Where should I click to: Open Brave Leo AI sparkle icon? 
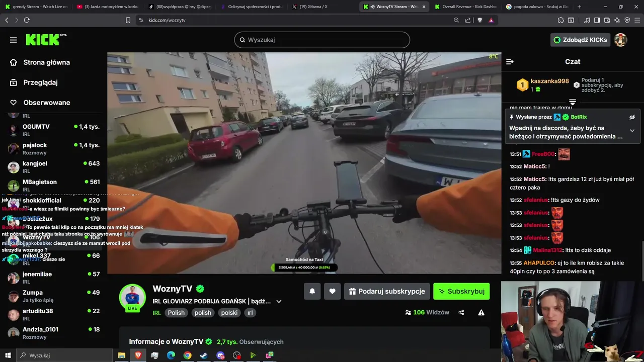[617, 20]
